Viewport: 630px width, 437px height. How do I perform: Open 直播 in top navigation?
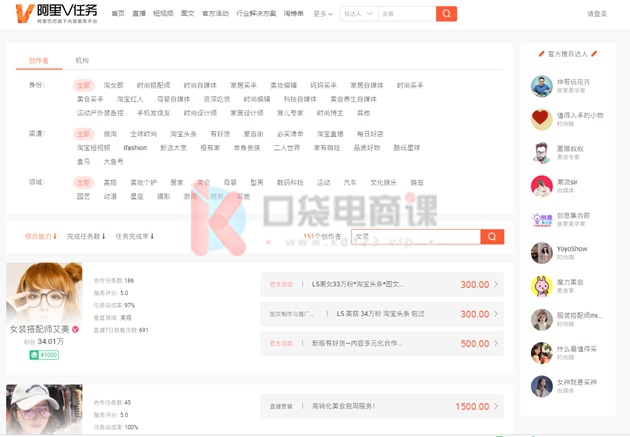click(139, 14)
